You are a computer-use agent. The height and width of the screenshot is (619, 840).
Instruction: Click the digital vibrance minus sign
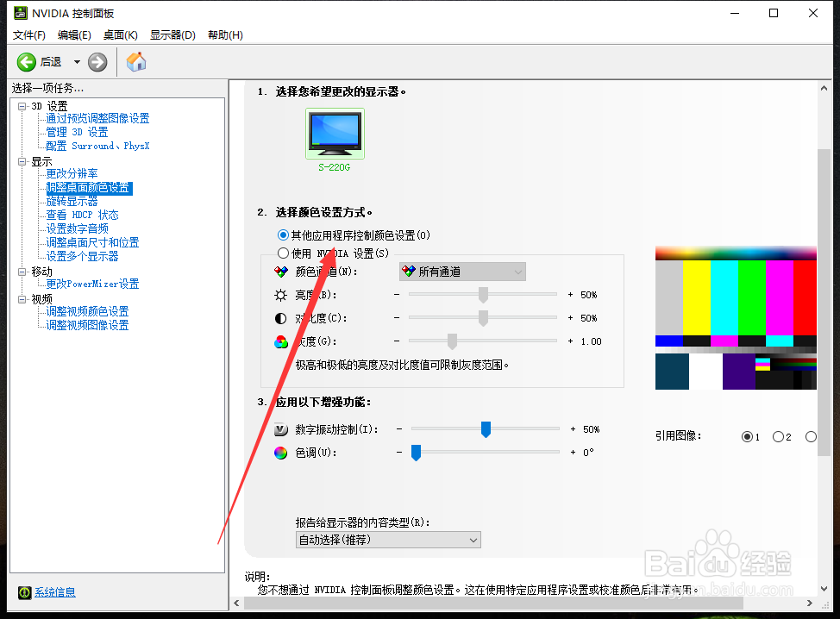(399, 429)
